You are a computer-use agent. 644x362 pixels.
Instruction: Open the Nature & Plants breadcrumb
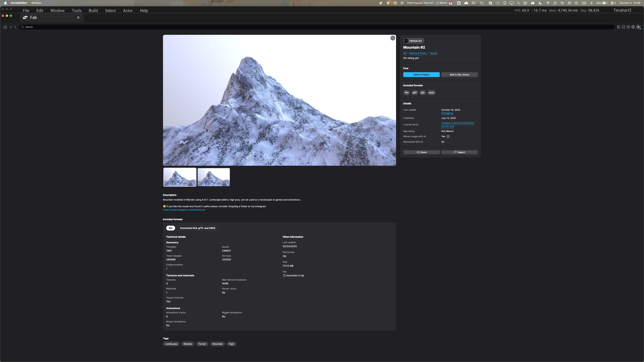click(x=418, y=53)
